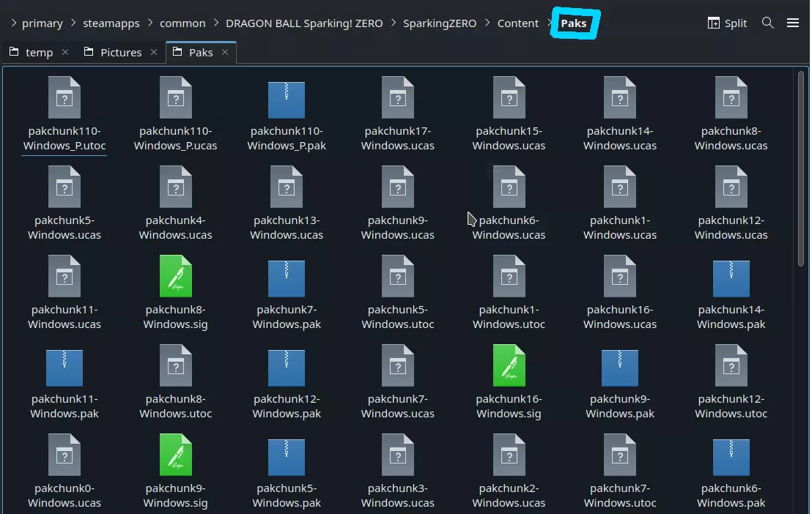This screenshot has width=812, height=514.
Task: Select pakchunk12-Windows.ucas file icon
Action: point(731,187)
